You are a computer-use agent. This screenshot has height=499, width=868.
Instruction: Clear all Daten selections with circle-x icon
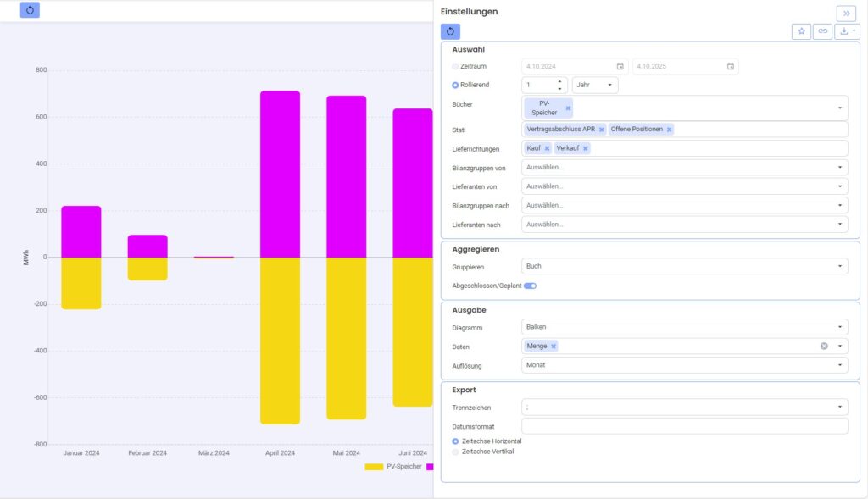(824, 346)
